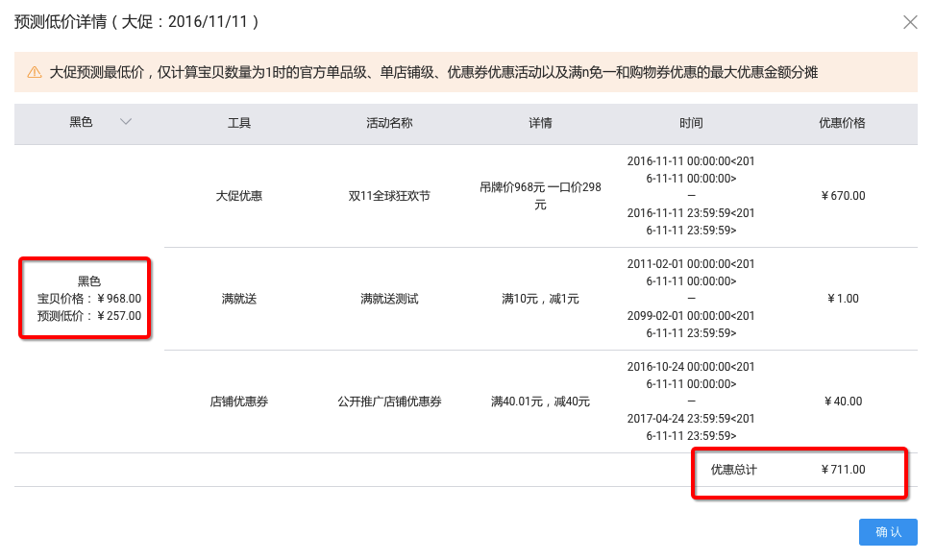The width and height of the screenshot is (935, 560).
Task: Click the ¥1.00 discount price
Action: click(843, 299)
